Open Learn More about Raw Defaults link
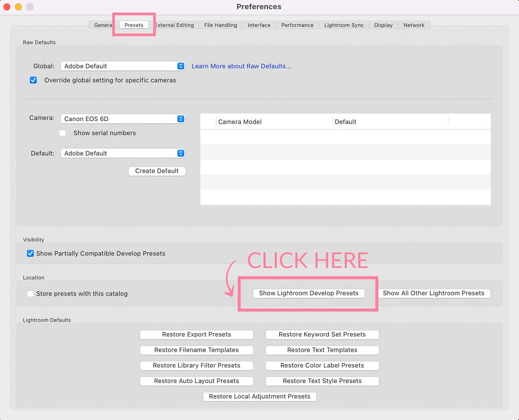Image resolution: width=519 pixels, height=420 pixels. (x=241, y=66)
